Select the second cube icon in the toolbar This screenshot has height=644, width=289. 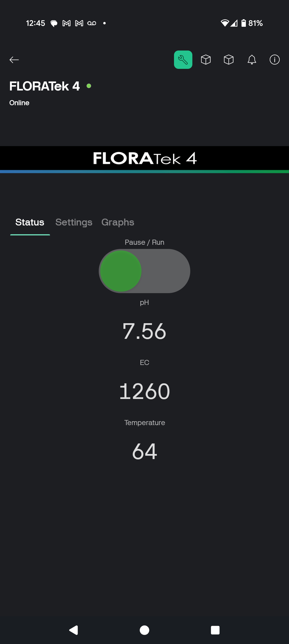pos(228,60)
